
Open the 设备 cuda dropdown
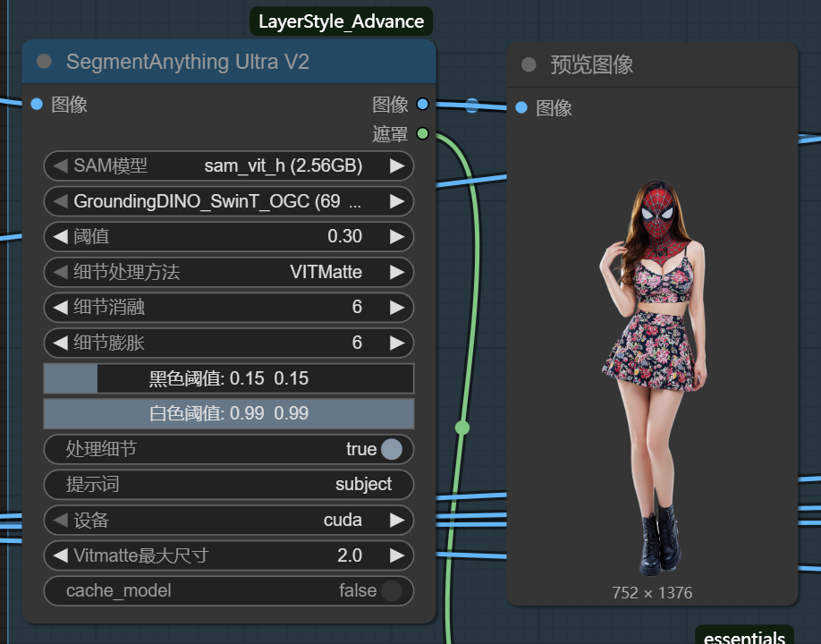pos(229,520)
